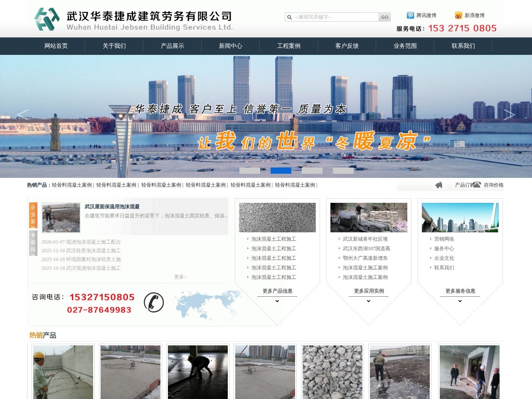The height and width of the screenshot is (399, 532).
Task: Open 工程案例 menu item
Action: [289, 46]
